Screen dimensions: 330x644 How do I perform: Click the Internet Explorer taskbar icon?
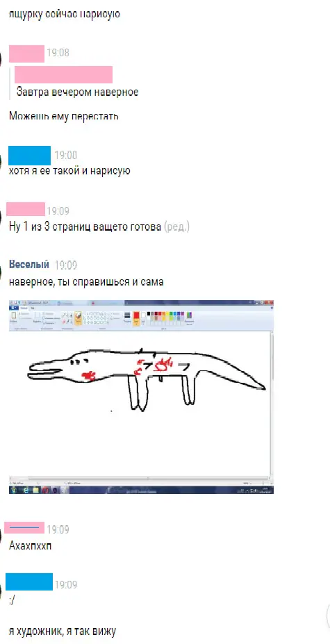pyautogui.click(x=26, y=490)
